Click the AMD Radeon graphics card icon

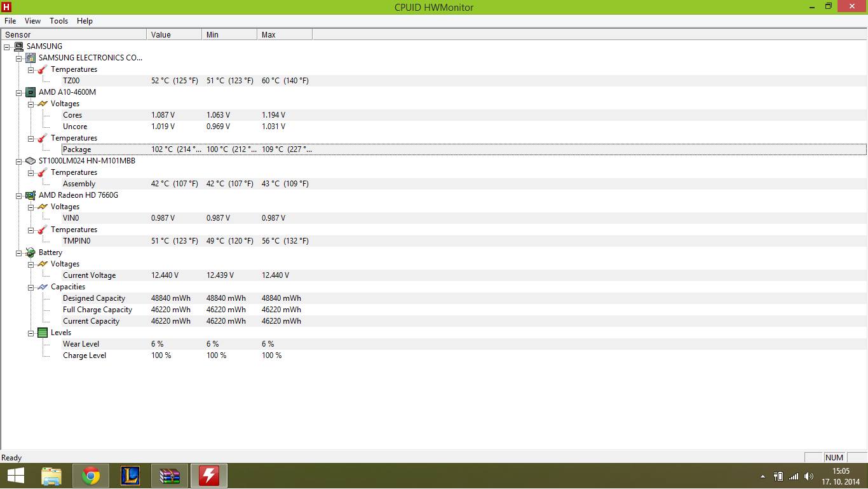[x=31, y=195]
